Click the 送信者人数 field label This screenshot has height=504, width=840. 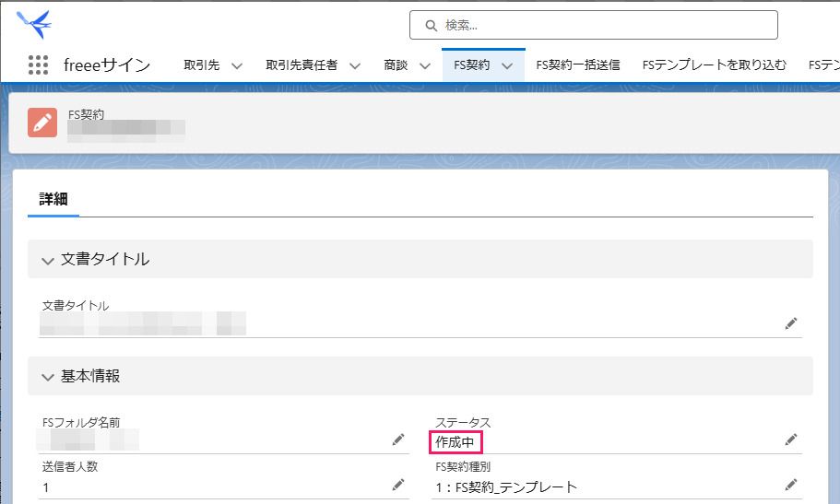click(x=70, y=466)
